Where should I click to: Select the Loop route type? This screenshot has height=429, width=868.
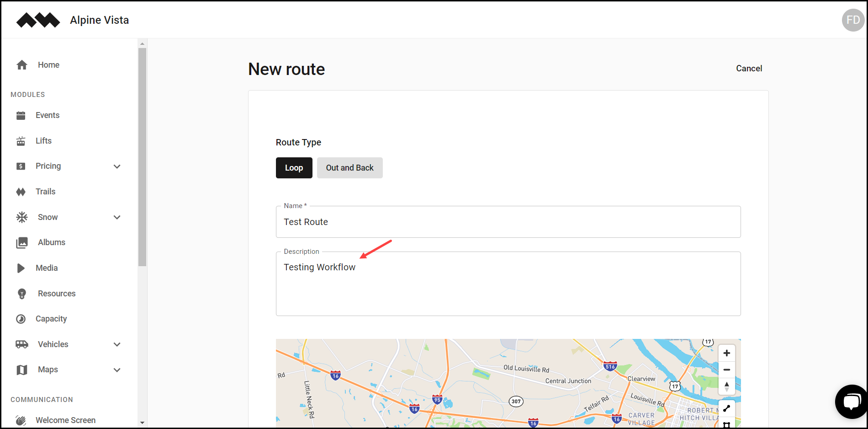coord(294,168)
